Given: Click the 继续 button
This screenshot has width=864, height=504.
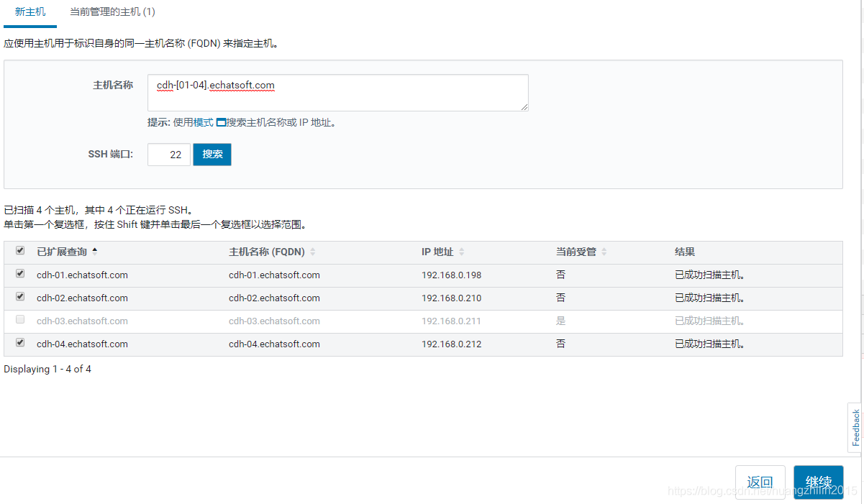Looking at the screenshot, I should click(818, 482).
